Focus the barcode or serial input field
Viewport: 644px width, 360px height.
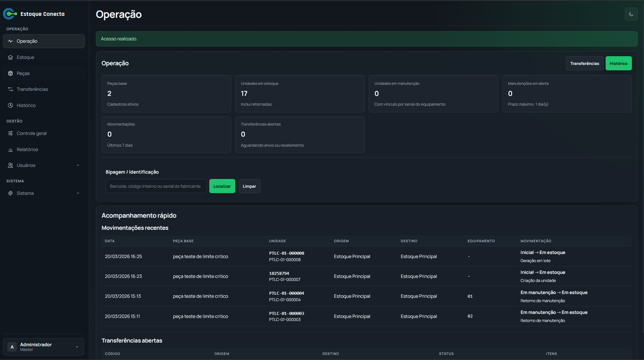click(156, 186)
